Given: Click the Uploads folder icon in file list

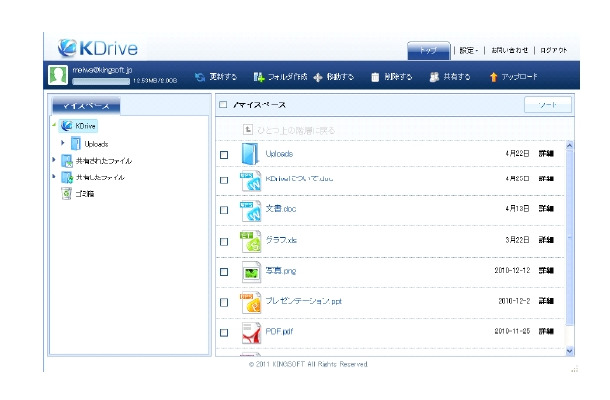Looking at the screenshot, I should (x=249, y=154).
